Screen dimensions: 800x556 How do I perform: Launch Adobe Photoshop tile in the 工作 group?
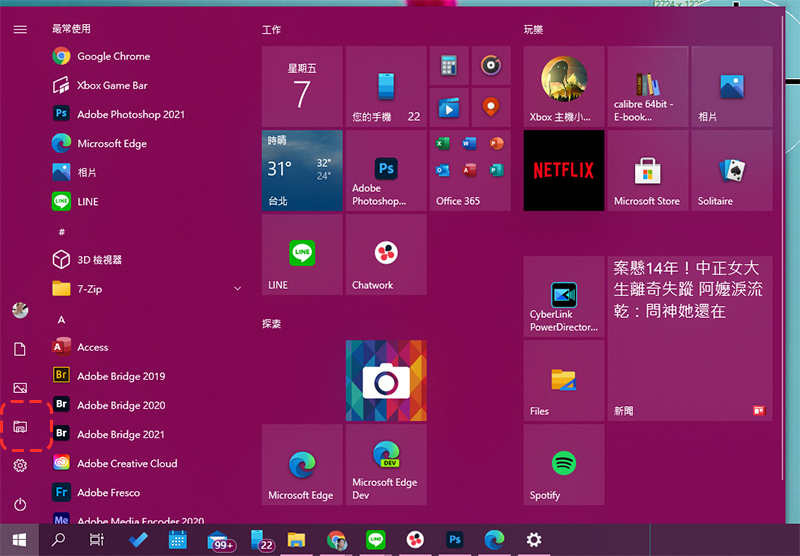click(x=385, y=170)
